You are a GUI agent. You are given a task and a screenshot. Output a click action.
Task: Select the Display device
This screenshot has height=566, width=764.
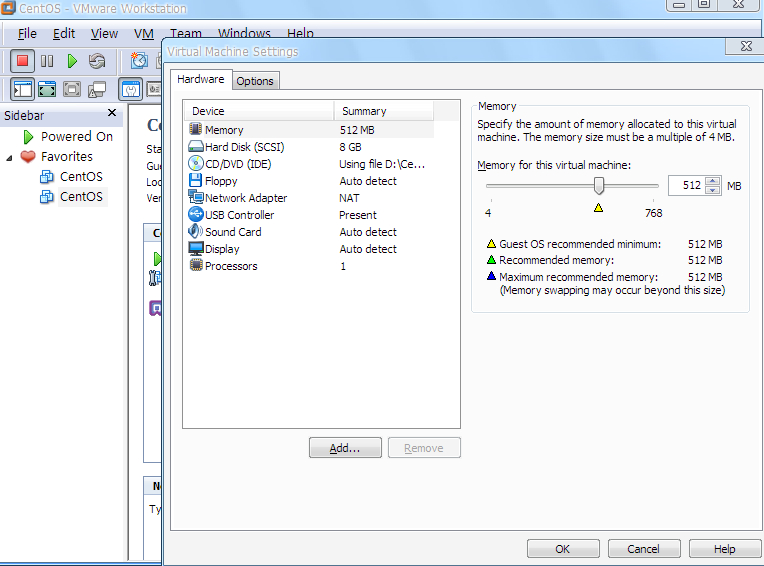tap(309, 249)
